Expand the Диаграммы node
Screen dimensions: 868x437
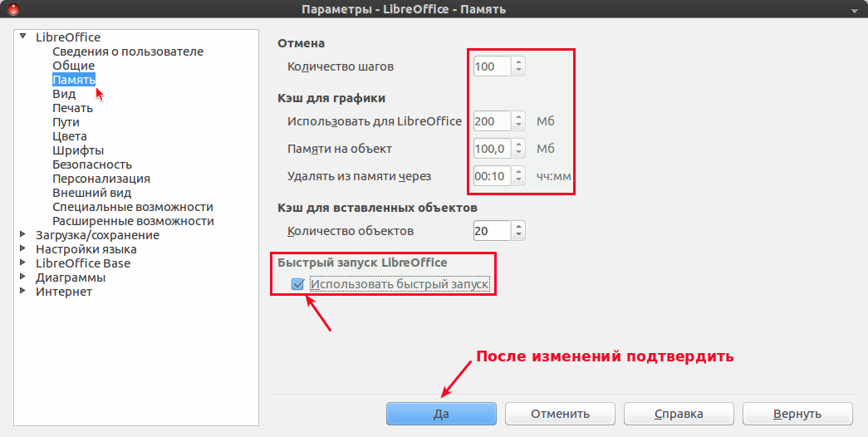pos(22,277)
